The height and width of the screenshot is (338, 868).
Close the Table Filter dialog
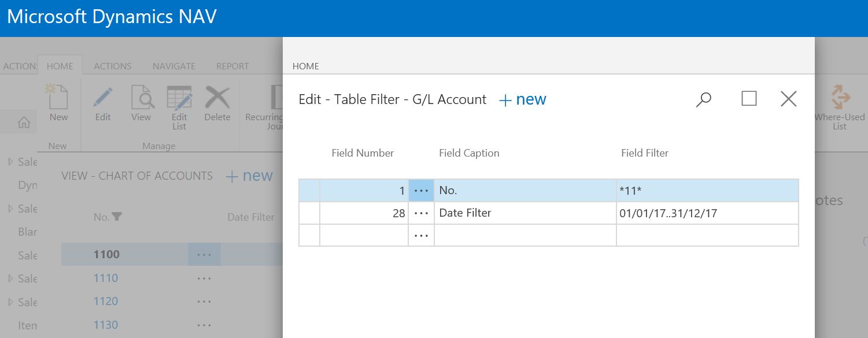coord(789,99)
